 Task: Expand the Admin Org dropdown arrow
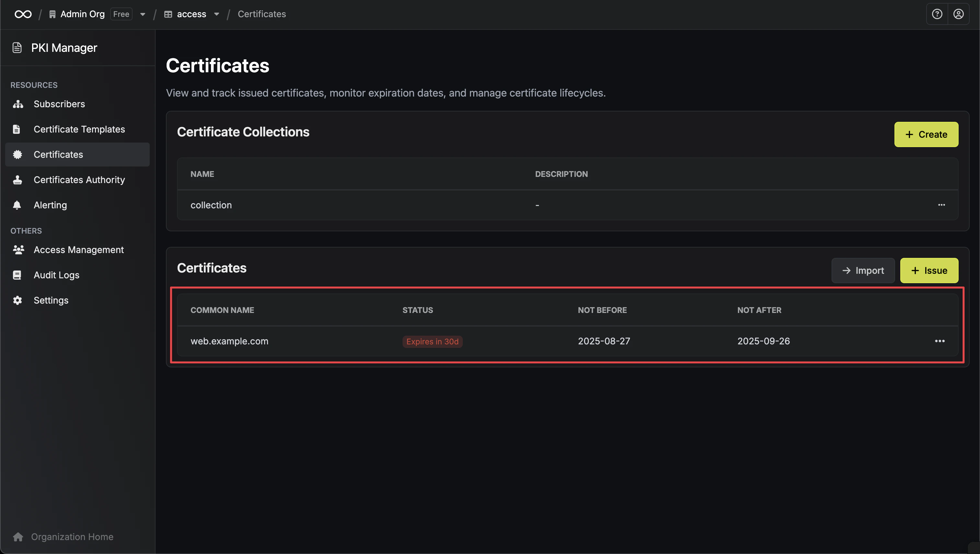[x=143, y=15]
